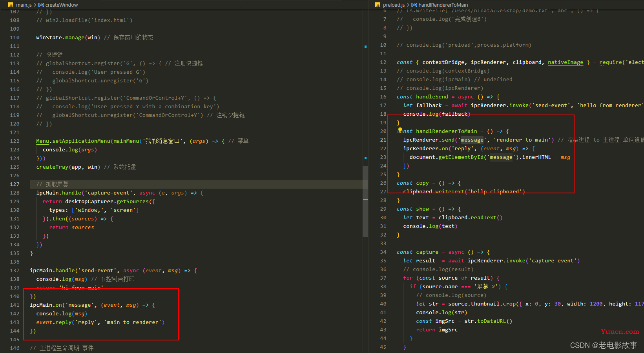This screenshot has width=644, height=353.
Task: Click console.log(text) on line 31
Action: click(431, 226)
